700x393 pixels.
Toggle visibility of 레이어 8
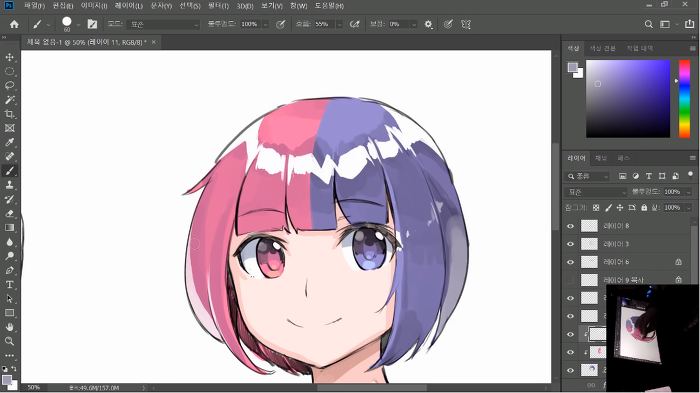pos(570,226)
